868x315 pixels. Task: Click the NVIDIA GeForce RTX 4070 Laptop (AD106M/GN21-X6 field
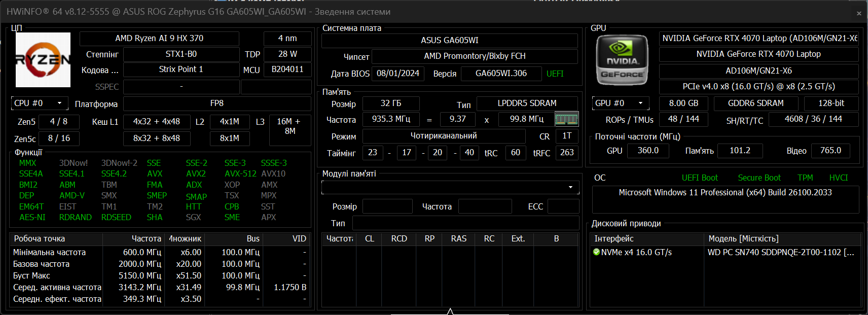coord(759,39)
